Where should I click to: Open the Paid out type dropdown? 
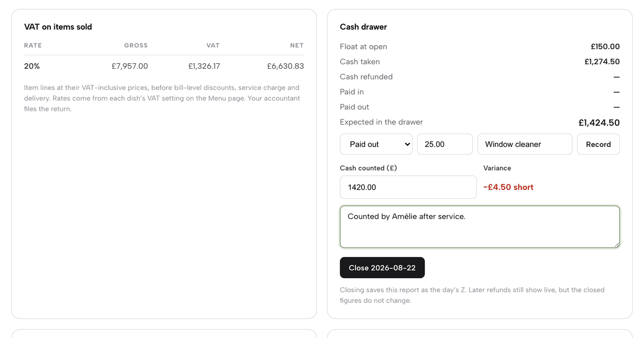[x=376, y=144]
